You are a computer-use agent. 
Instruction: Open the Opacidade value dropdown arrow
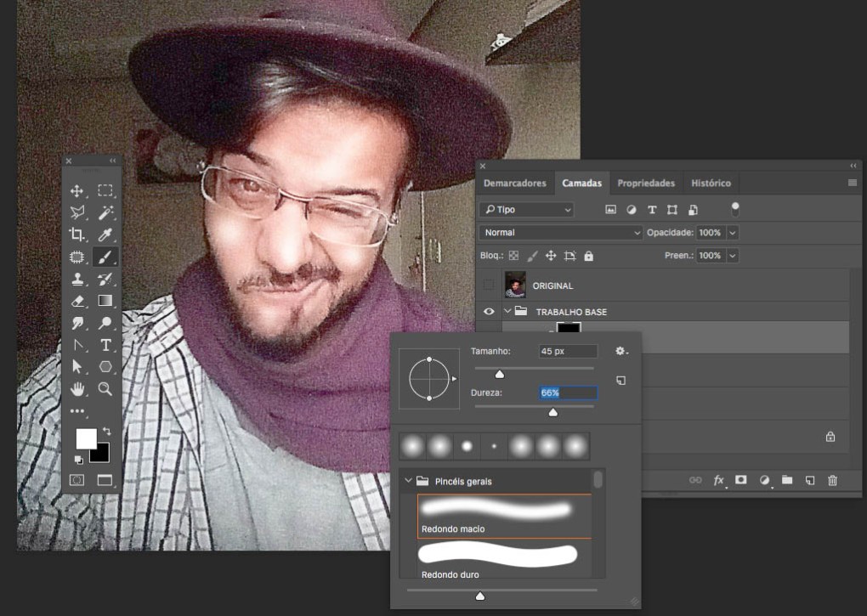(732, 232)
